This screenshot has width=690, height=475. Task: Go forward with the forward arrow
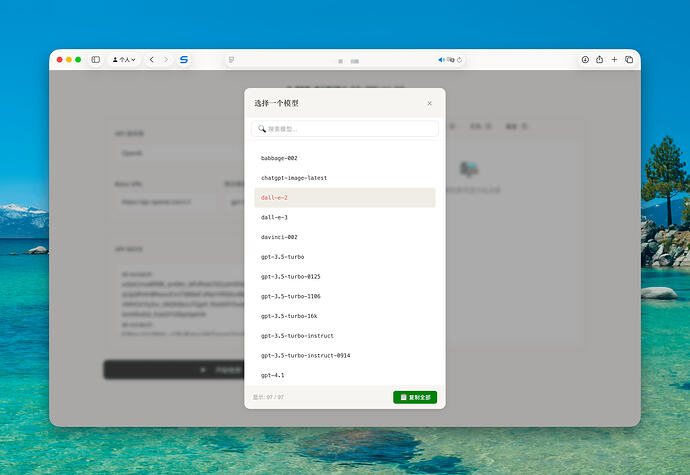tap(166, 59)
